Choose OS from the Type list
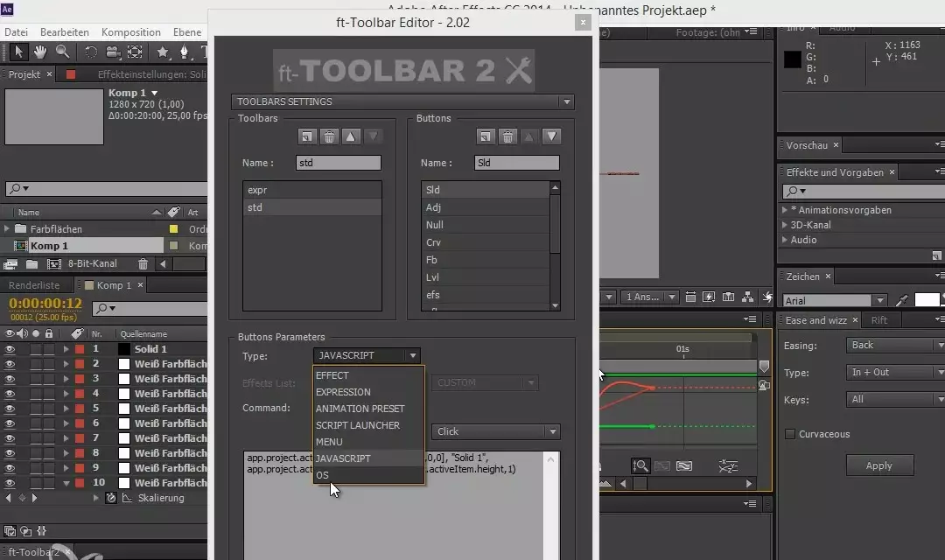945x560 pixels. (323, 475)
